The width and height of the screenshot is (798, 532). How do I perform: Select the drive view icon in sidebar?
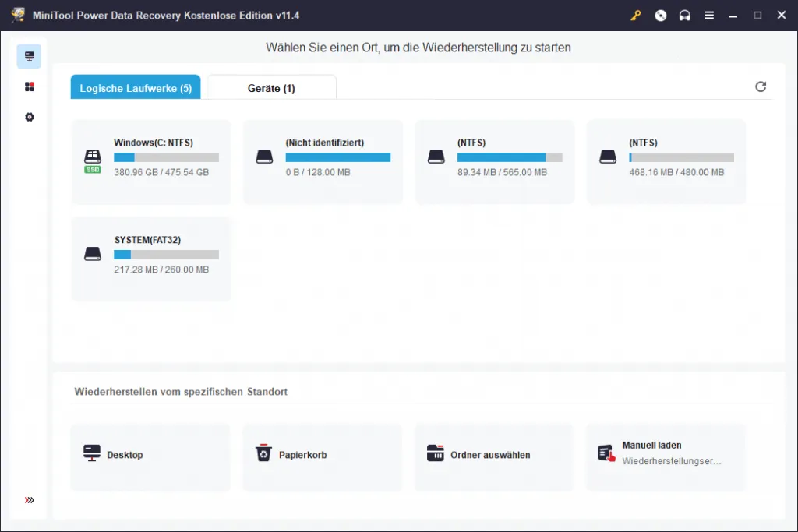pos(30,56)
